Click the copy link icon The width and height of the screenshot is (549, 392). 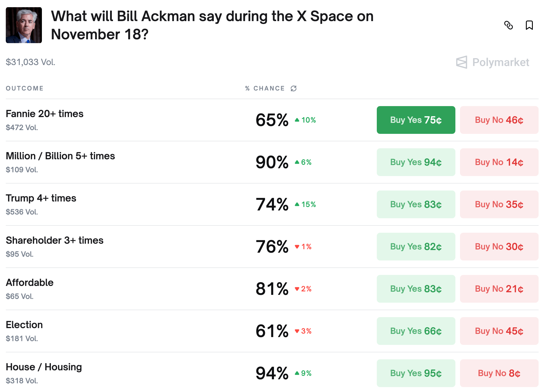508,25
